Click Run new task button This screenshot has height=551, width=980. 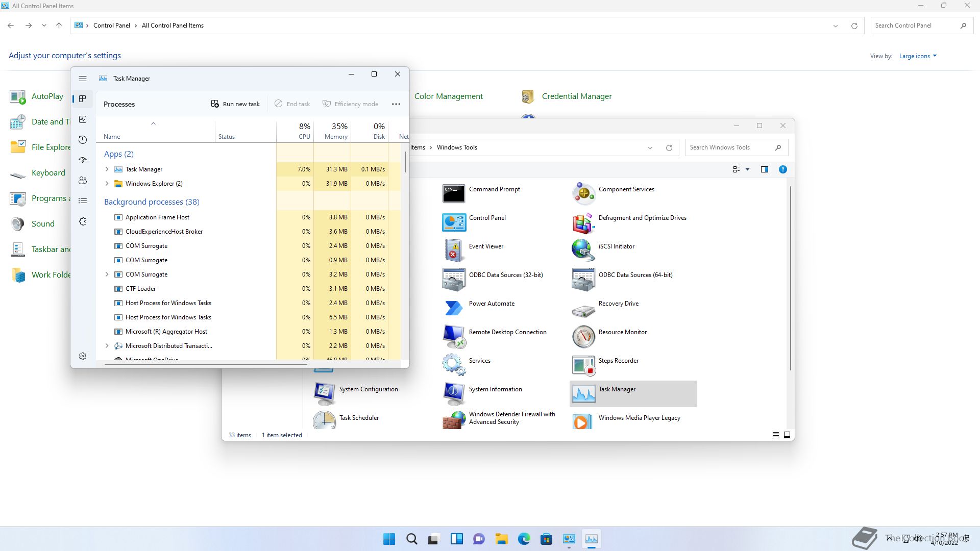point(235,104)
